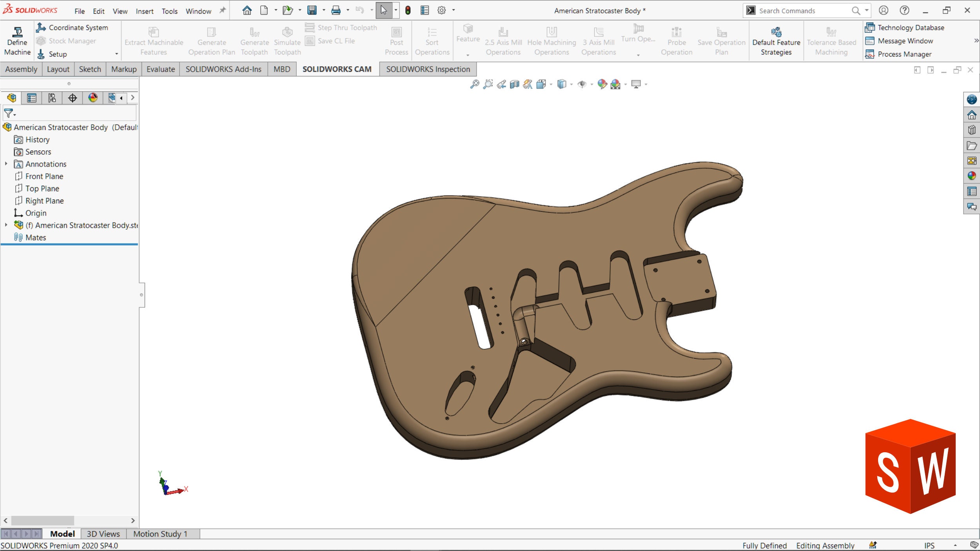Run Generate Toolpath

254,39
